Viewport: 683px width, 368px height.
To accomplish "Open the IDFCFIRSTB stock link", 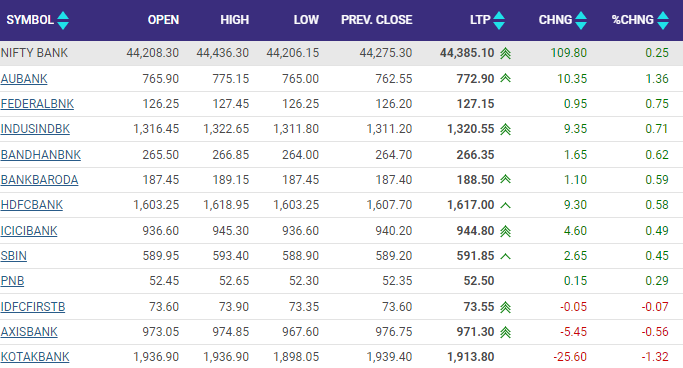I will click(x=33, y=307).
